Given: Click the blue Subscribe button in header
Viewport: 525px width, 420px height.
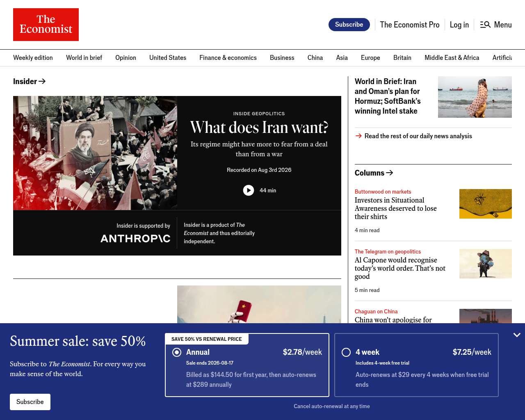Looking at the screenshot, I should tap(349, 25).
